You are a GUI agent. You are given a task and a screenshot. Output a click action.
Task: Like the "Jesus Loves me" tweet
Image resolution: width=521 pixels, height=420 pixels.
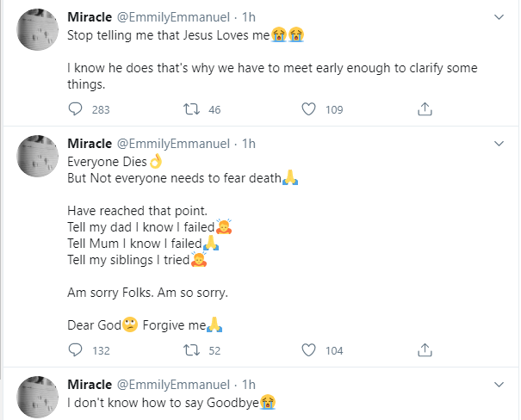click(309, 109)
